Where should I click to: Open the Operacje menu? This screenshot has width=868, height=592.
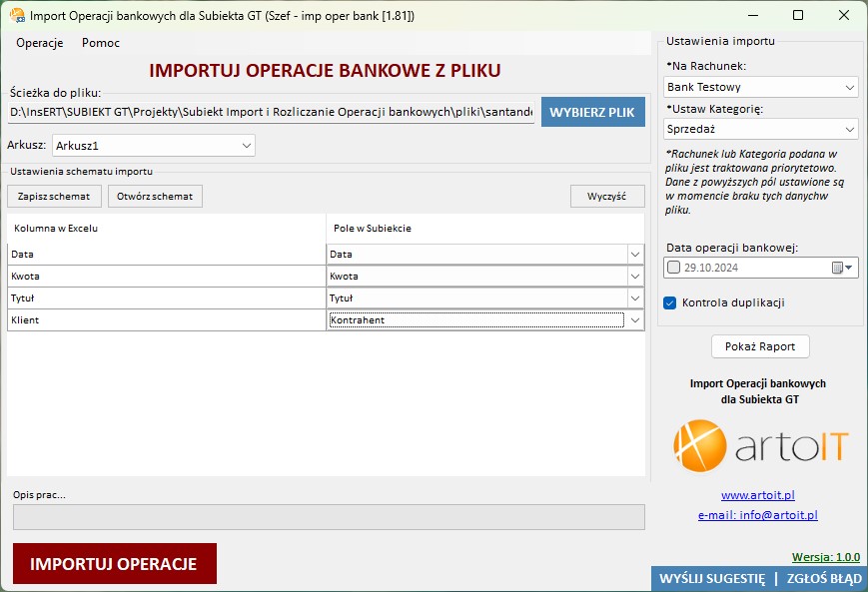click(40, 43)
